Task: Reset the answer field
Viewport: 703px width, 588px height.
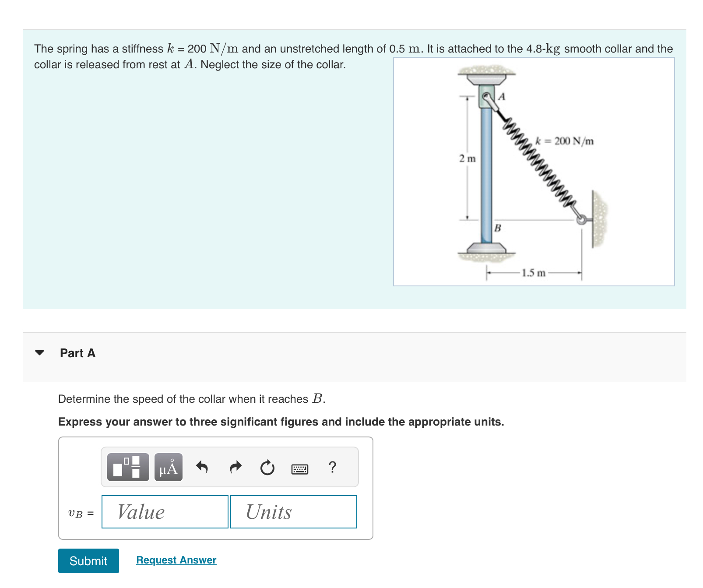Action: tap(267, 468)
